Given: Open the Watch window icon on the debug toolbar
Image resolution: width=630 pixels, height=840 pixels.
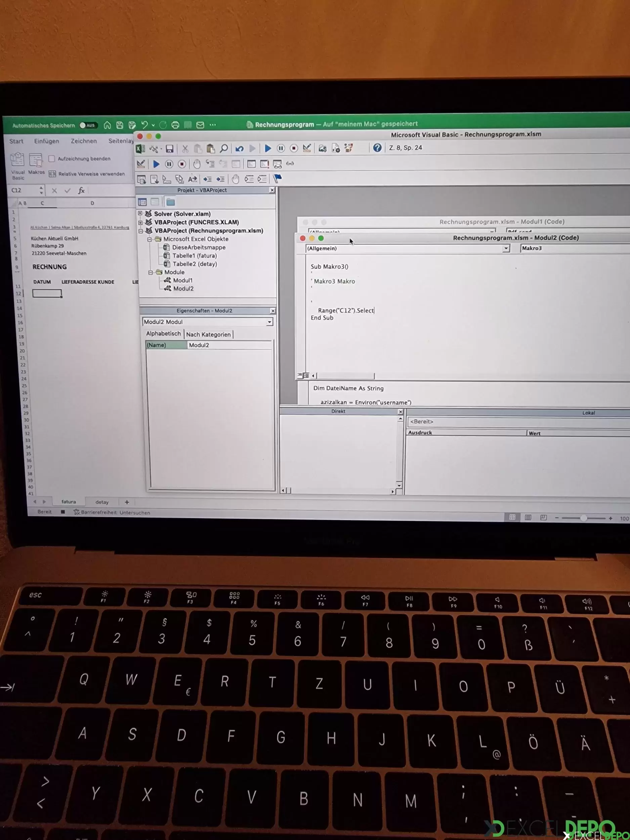Looking at the screenshot, I should (x=277, y=164).
